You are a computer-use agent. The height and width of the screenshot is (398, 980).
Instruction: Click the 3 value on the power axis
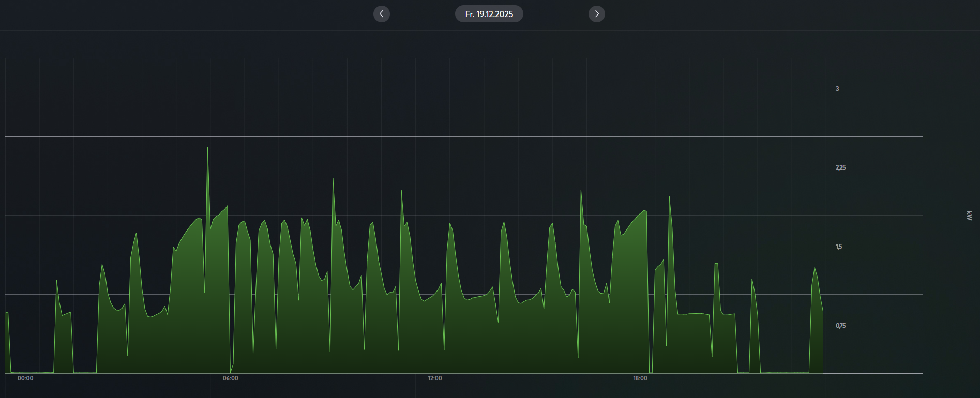click(x=837, y=89)
